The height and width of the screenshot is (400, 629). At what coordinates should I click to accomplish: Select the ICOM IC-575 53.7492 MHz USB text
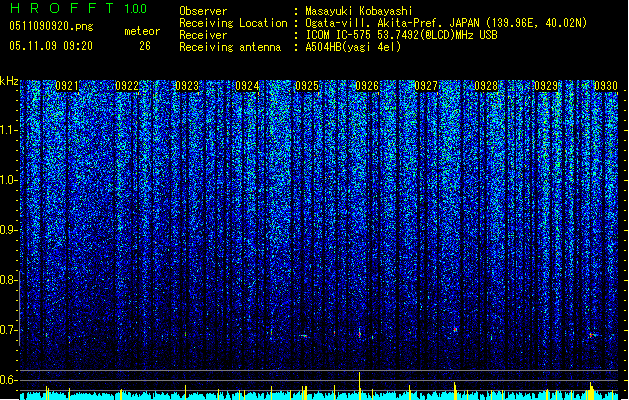click(x=402, y=35)
